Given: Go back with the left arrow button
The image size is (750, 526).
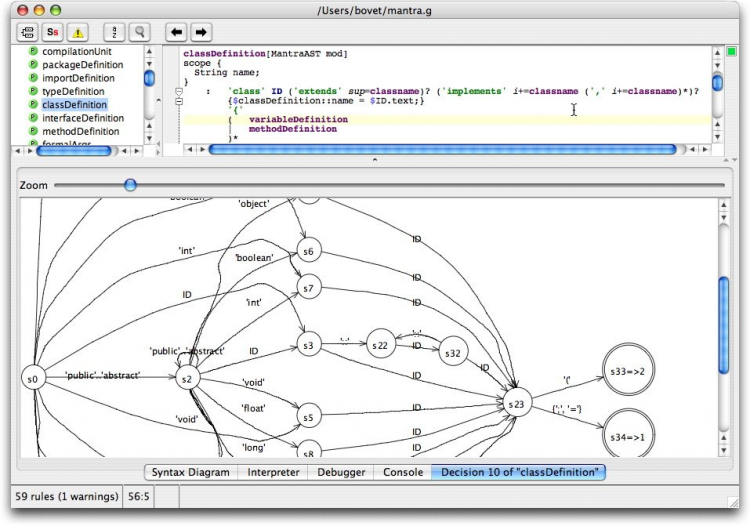Looking at the screenshot, I should click(176, 32).
